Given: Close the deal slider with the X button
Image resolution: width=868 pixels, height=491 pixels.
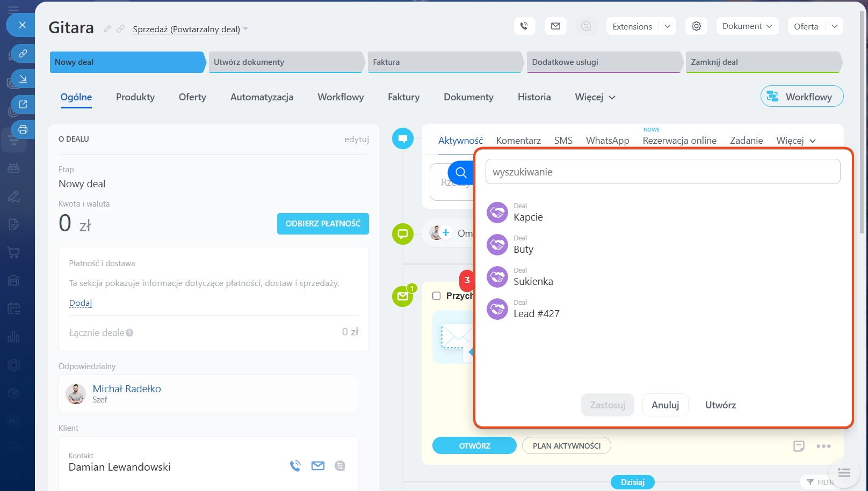Looking at the screenshot, I should (22, 25).
